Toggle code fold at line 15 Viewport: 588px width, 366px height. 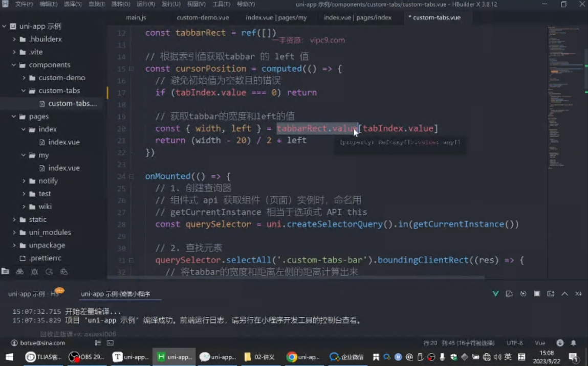point(131,69)
